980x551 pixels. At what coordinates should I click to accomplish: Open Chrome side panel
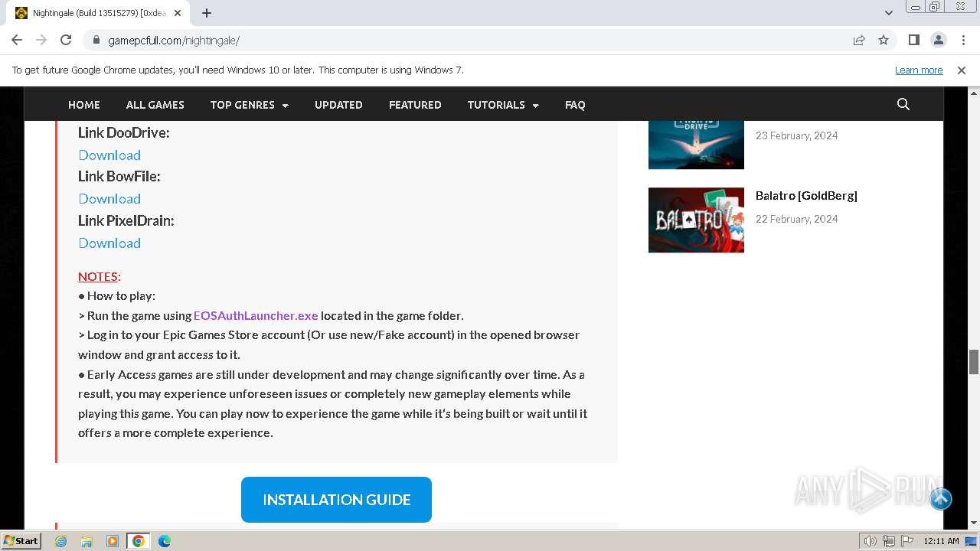[913, 40]
